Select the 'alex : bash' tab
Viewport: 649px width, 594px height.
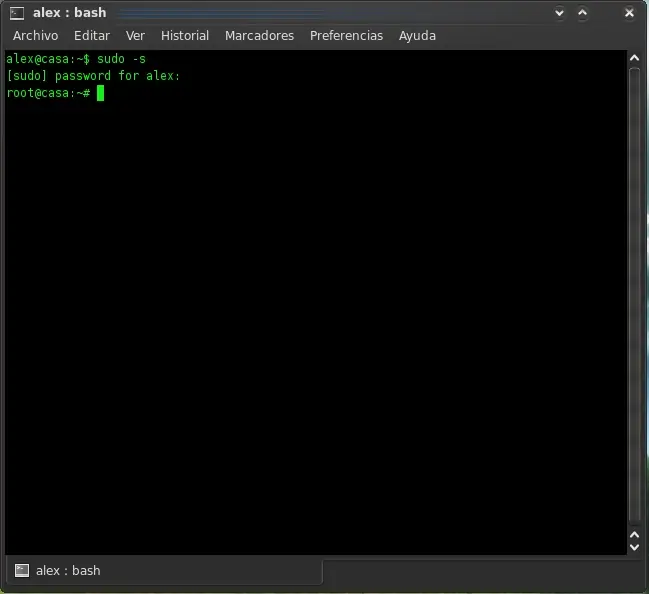point(165,571)
